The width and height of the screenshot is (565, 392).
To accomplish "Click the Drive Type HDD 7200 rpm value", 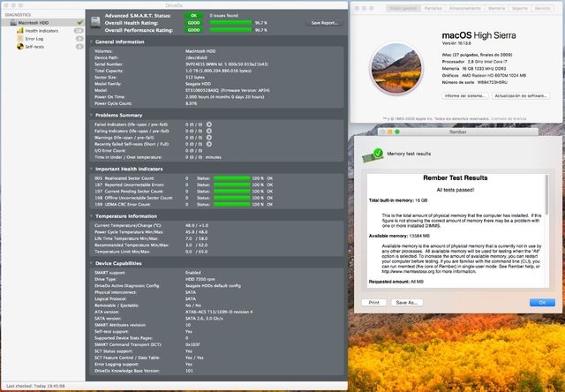I will pyautogui.click(x=200, y=279).
